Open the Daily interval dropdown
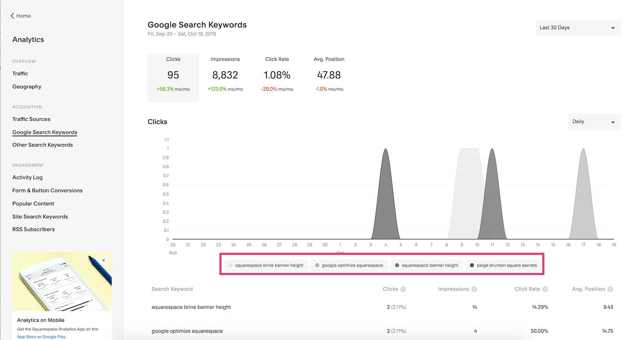 pos(594,122)
